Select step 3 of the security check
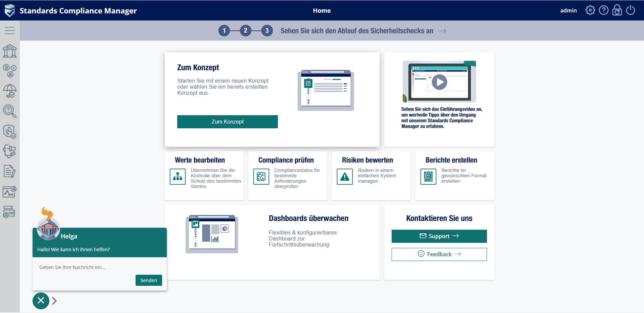This screenshot has height=313, width=644. [x=267, y=31]
